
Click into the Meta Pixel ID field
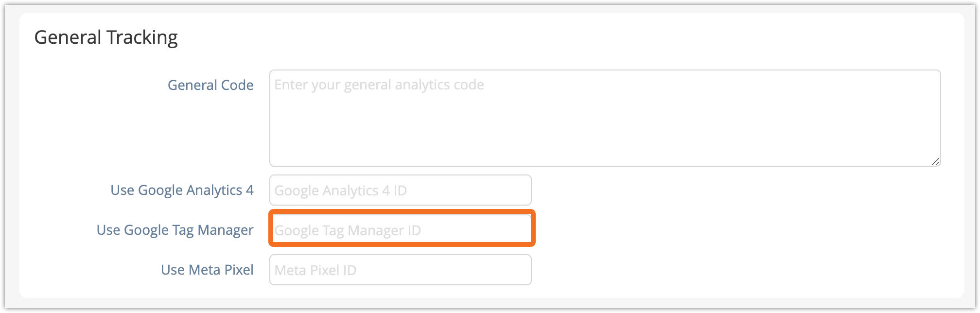coord(400,270)
